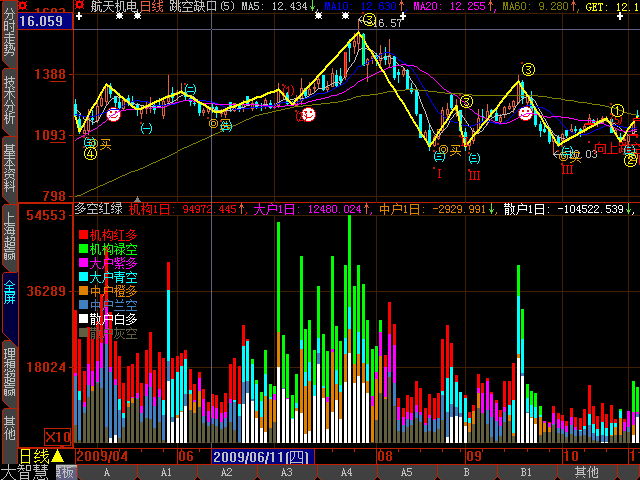
Task: Click the red 机构红多 legend square
Action: click(x=83, y=234)
